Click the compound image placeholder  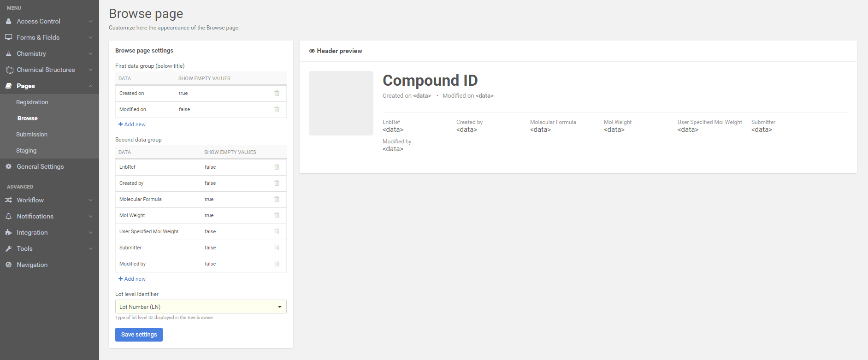coord(341,103)
